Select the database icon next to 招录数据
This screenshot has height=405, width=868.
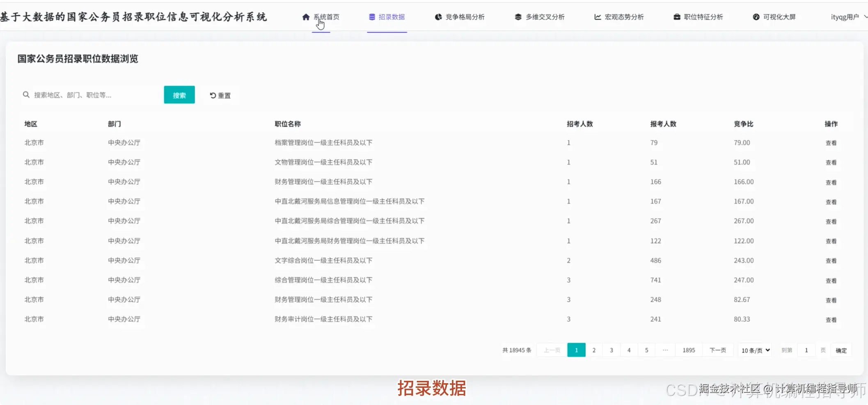click(x=372, y=17)
